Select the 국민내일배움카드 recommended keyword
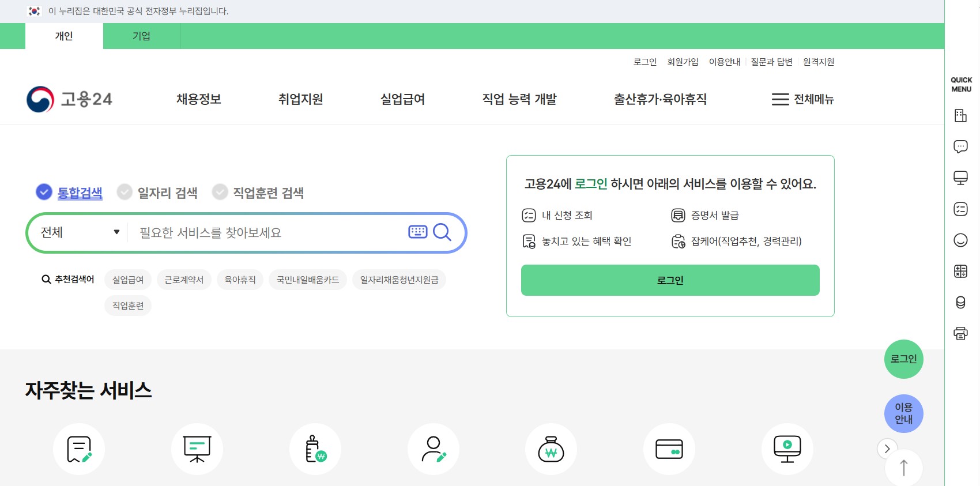The width and height of the screenshot is (980, 486). pos(308,280)
